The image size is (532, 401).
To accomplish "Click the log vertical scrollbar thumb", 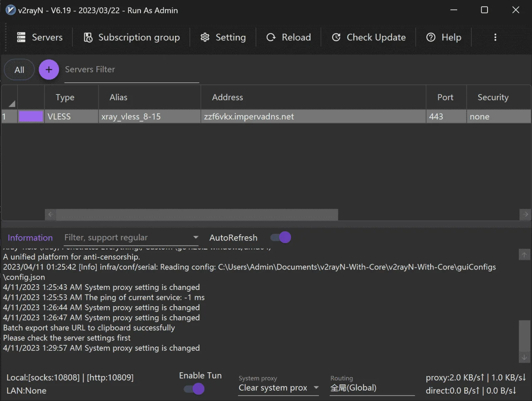I will click(525, 336).
